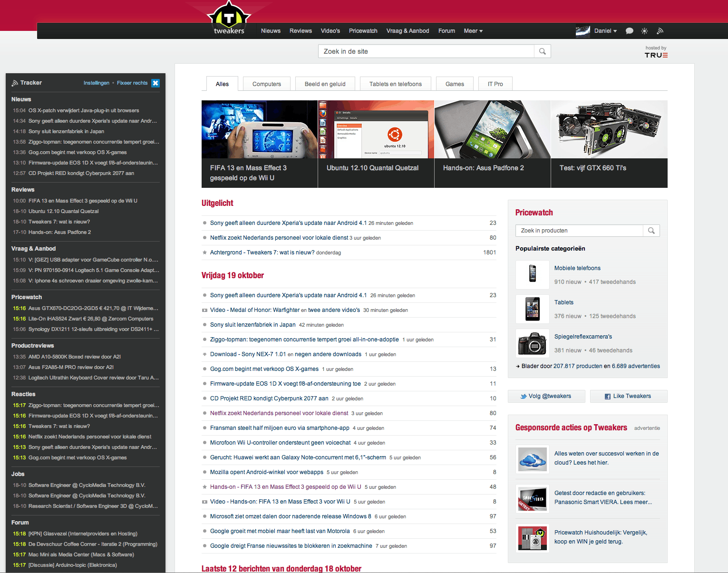Focus the Zoek in producten field

[580, 231]
